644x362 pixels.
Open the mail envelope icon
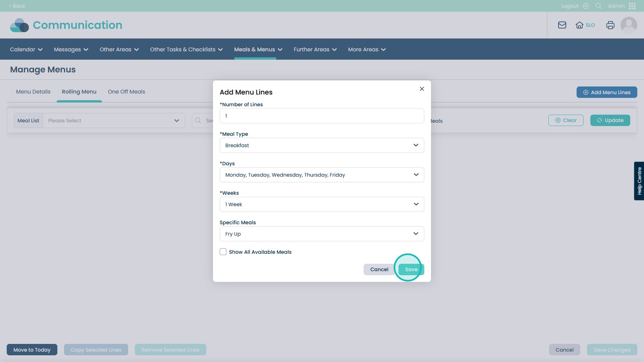tap(562, 25)
